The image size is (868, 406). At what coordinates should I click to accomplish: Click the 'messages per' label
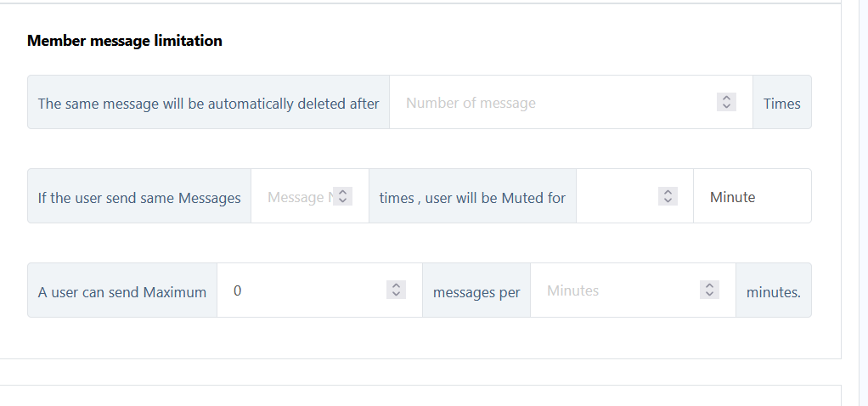click(476, 291)
